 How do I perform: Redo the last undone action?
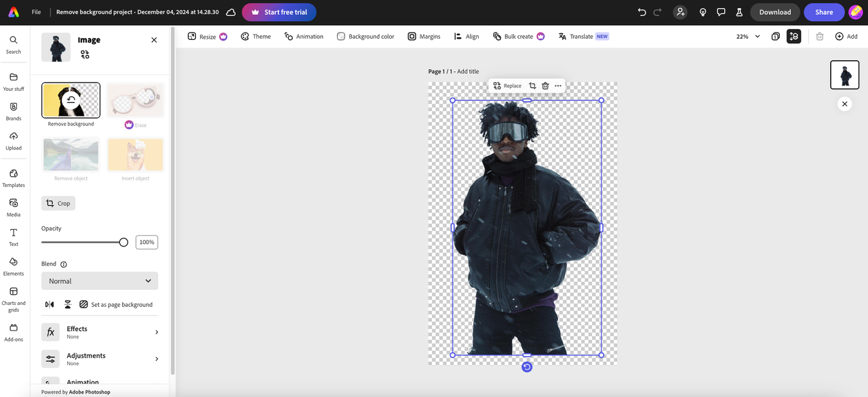pyautogui.click(x=657, y=12)
